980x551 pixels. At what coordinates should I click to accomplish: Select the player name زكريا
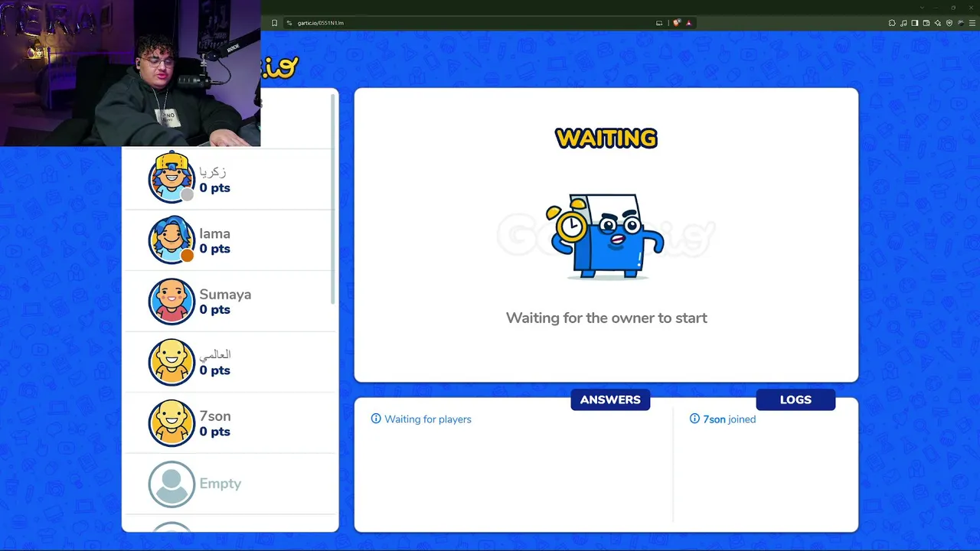(212, 172)
